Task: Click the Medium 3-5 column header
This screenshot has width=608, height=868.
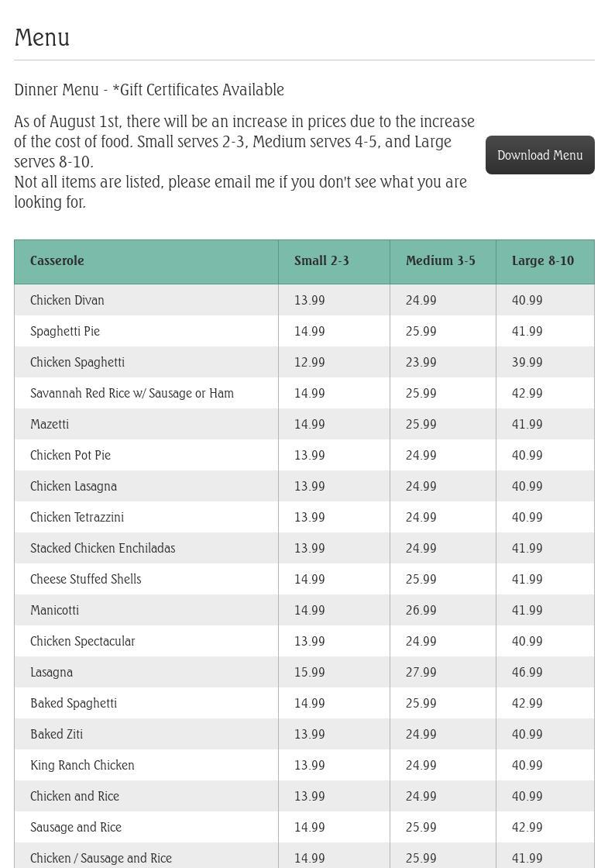Action: (440, 261)
